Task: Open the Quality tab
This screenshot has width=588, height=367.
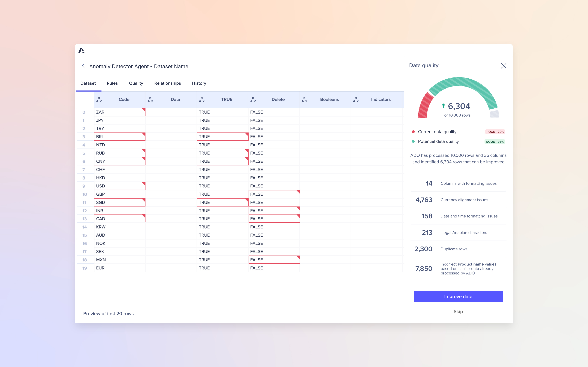Action: pos(136,83)
